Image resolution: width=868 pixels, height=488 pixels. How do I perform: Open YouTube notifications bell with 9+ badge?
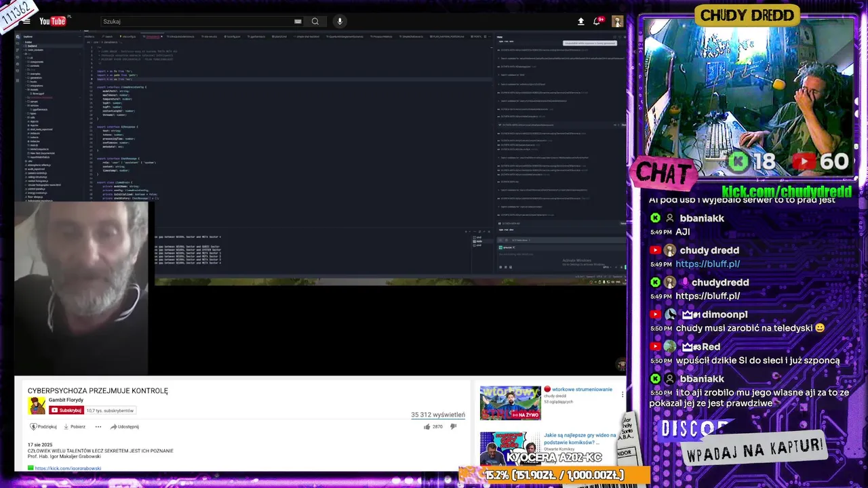click(598, 21)
